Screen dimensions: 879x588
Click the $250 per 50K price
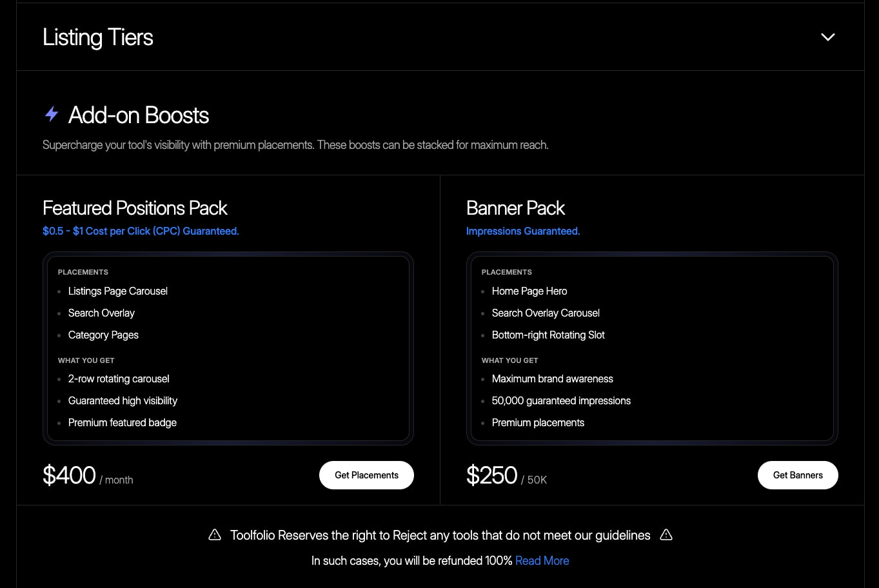[x=506, y=476]
